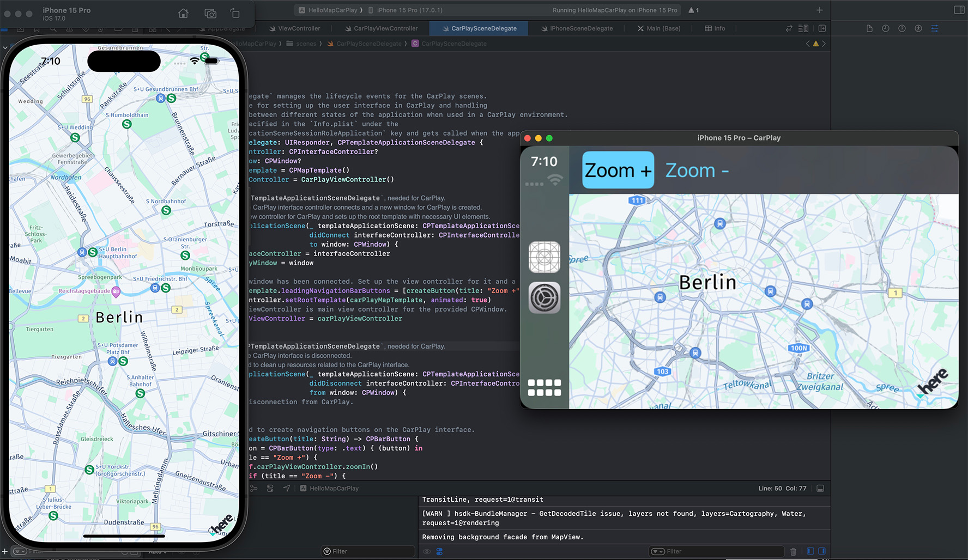Open the Accessibility inspector
The image size is (968, 560).
click(918, 28)
